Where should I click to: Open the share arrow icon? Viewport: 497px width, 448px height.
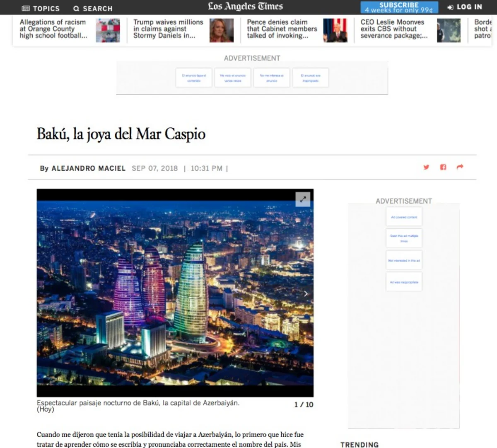pyautogui.click(x=459, y=167)
